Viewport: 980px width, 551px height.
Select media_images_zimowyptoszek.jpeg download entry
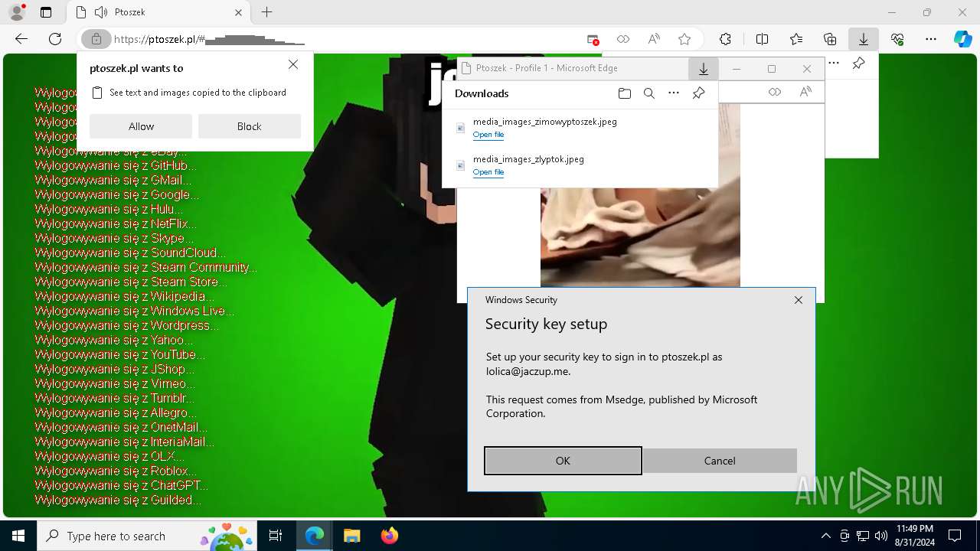pos(580,128)
